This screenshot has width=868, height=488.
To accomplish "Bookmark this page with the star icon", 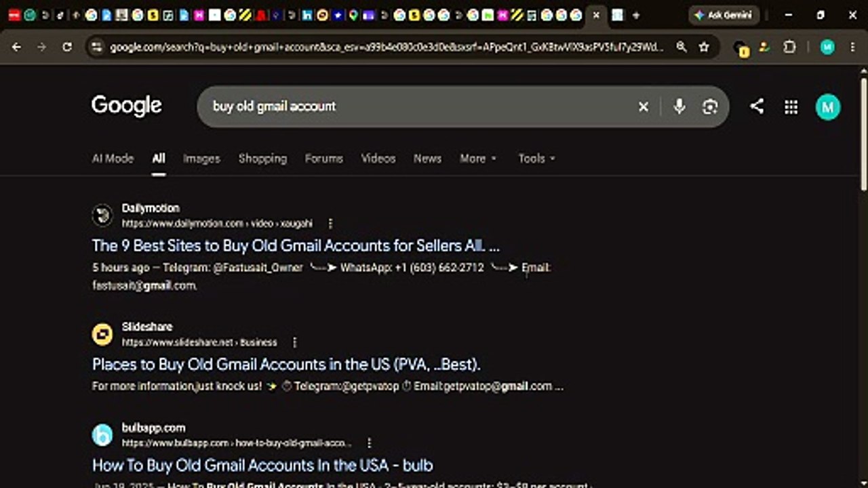I will 704,47.
